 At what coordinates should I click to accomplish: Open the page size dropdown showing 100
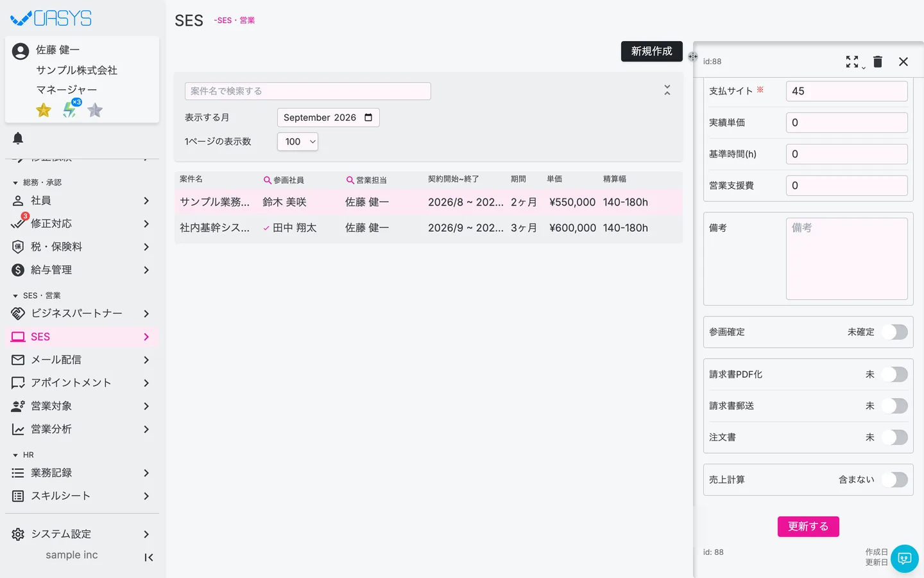click(298, 142)
